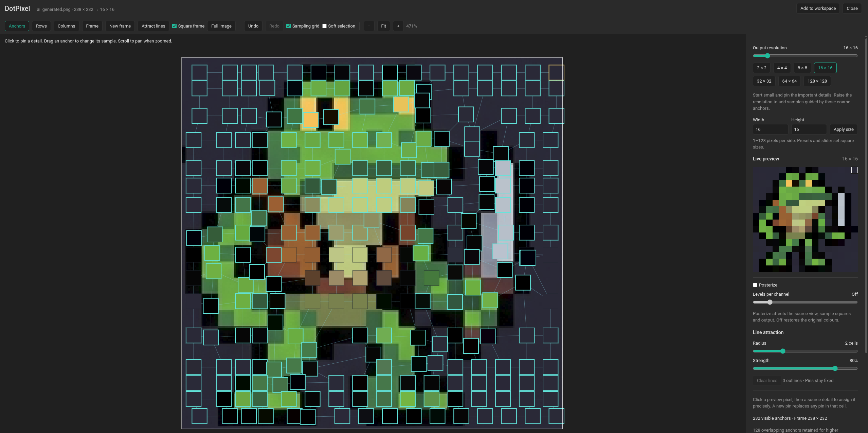Adjust the Output resolution slider
868x433 pixels.
coord(805,56)
